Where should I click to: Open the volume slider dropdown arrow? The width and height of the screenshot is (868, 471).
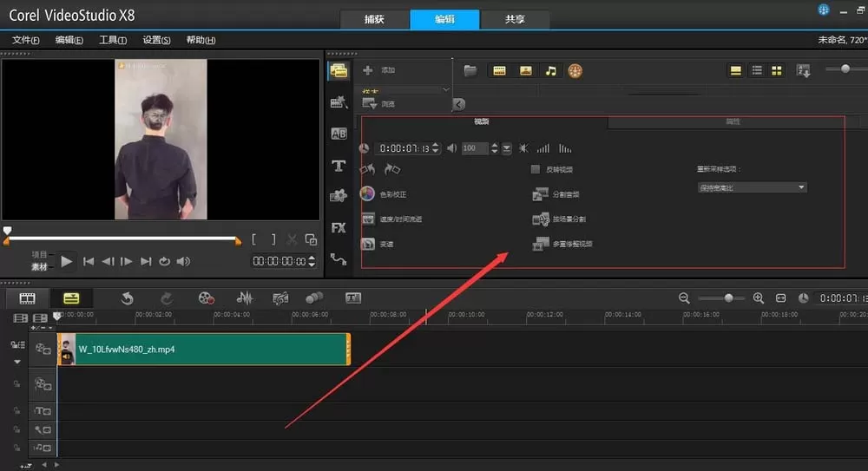(x=507, y=148)
